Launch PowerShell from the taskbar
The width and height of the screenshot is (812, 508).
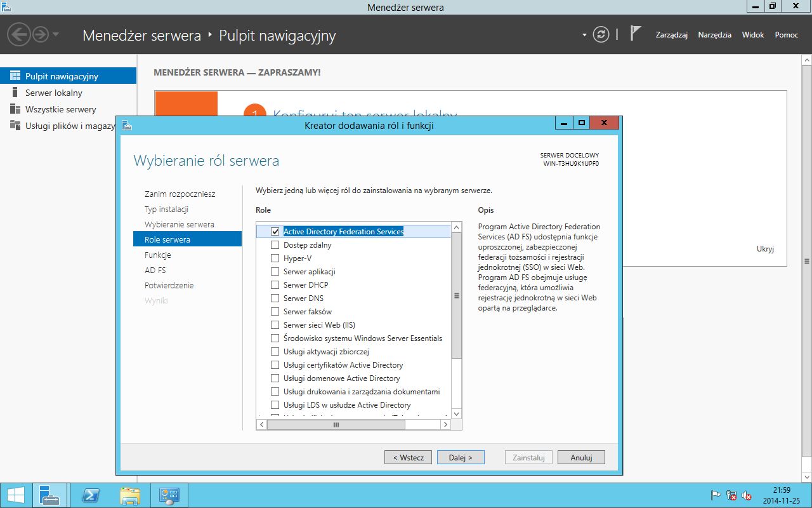pos(90,495)
